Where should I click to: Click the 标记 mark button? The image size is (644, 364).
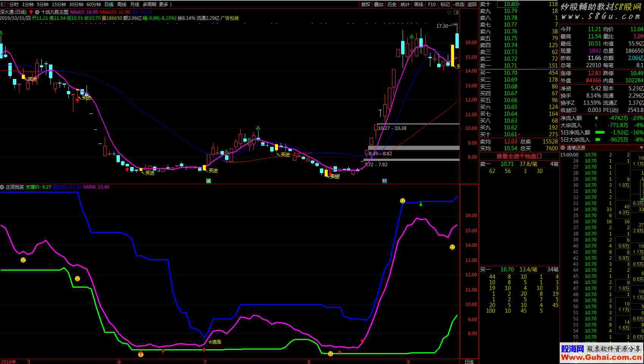445,5
